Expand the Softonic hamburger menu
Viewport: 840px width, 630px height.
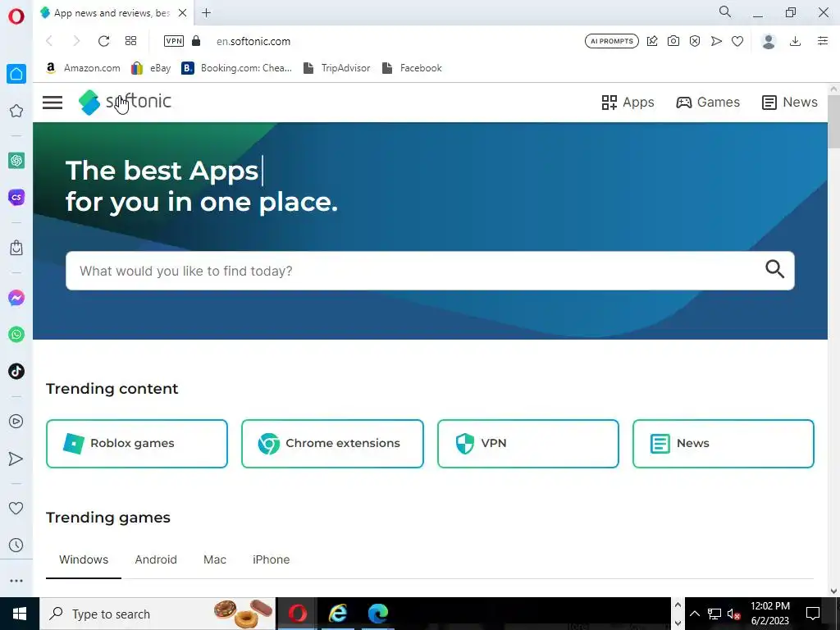coord(52,103)
